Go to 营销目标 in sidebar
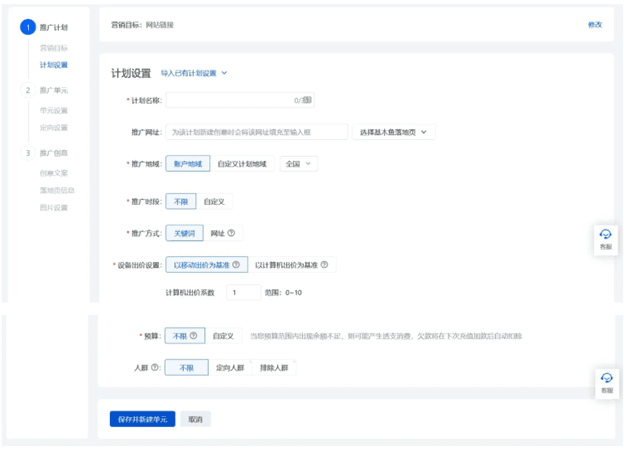Image resolution: width=624 pixels, height=451 pixels. tap(54, 48)
